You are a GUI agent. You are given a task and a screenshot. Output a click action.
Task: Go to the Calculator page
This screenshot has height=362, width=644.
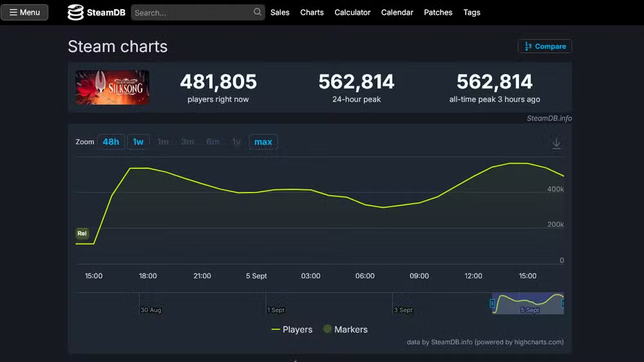(352, 12)
